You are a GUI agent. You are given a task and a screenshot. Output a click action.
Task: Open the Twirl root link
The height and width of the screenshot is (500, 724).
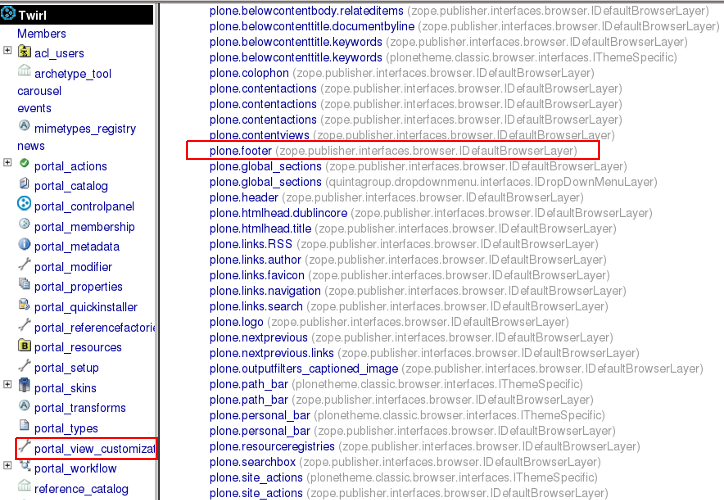coord(32,15)
